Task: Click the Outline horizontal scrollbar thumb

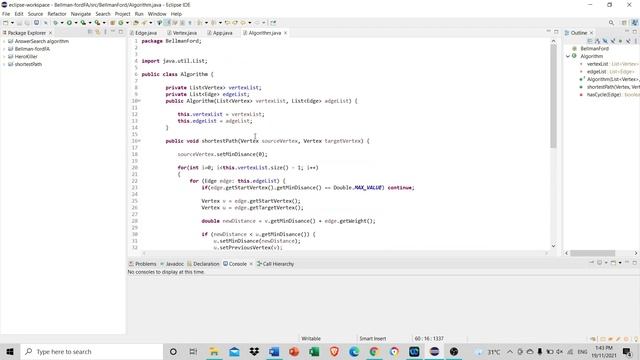Action: 593,253
